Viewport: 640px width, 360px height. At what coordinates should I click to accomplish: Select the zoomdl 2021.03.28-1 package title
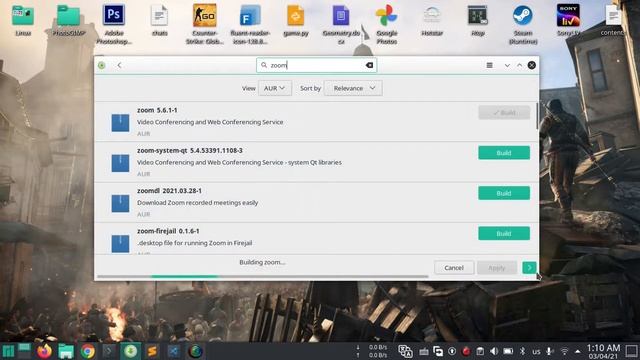(169, 191)
